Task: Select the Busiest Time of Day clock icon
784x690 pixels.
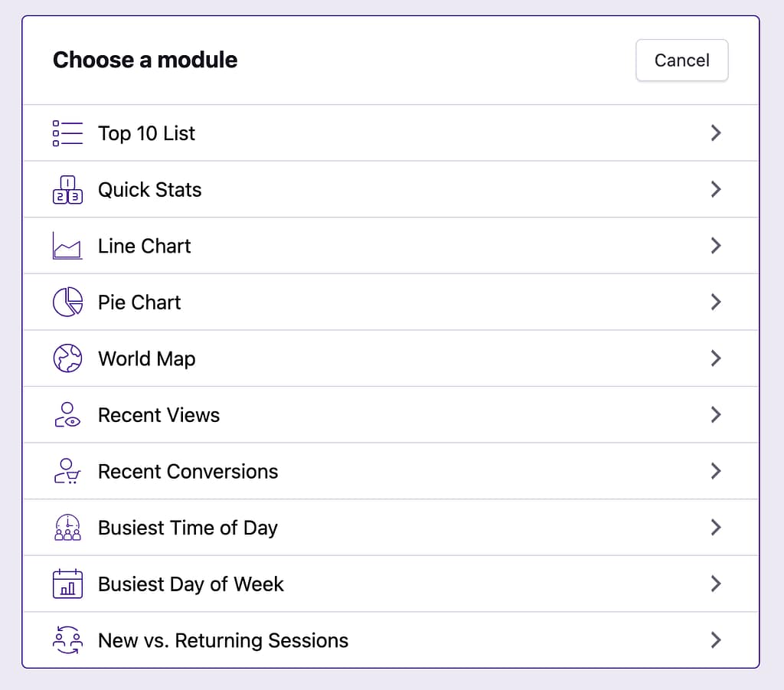Action: coord(67,527)
